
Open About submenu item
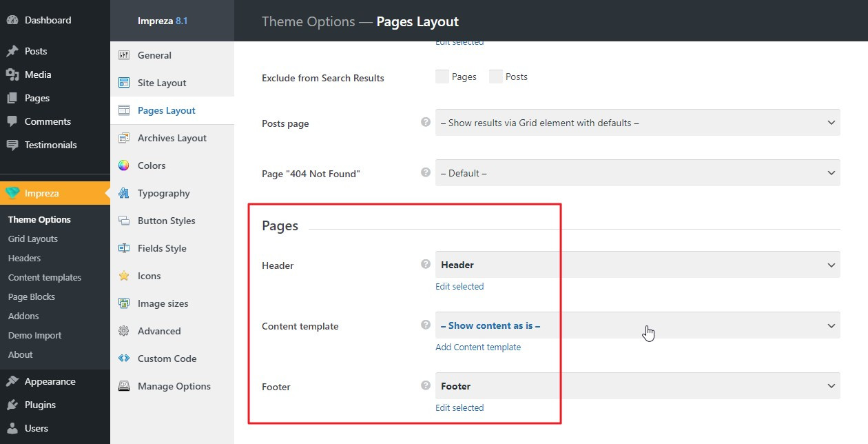pyautogui.click(x=21, y=354)
